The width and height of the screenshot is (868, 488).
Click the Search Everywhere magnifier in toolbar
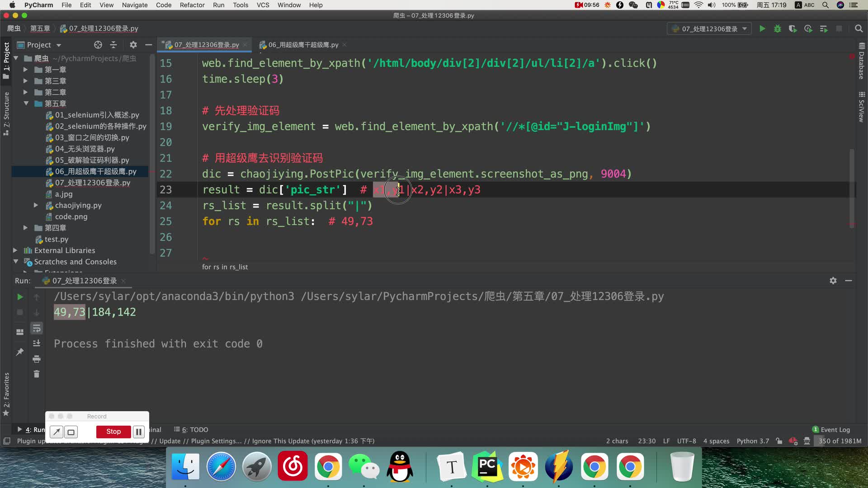(859, 29)
